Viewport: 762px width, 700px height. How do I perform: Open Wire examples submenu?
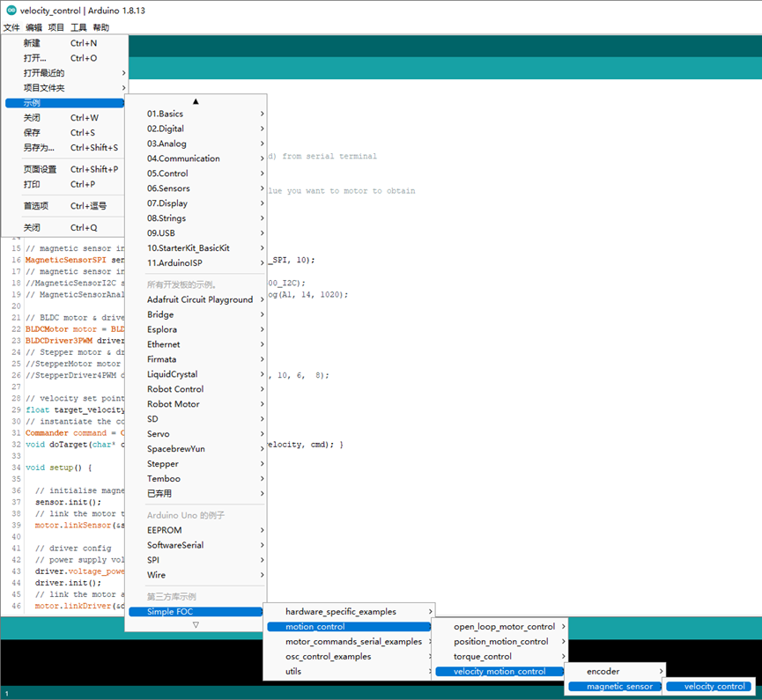(196, 575)
